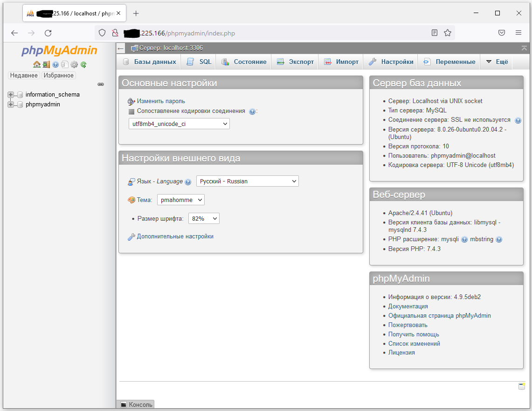
Task: Go to phpMyAdmin home via house icon
Action: pos(37,64)
